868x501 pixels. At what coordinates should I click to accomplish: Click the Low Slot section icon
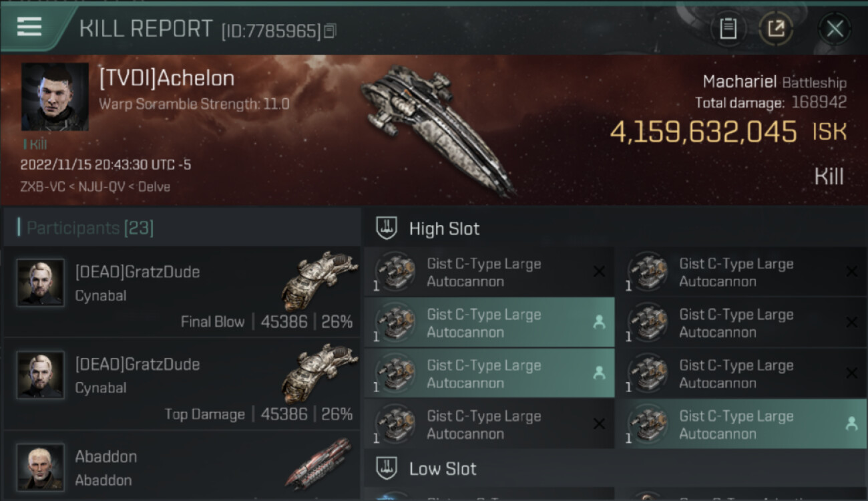[x=387, y=468]
